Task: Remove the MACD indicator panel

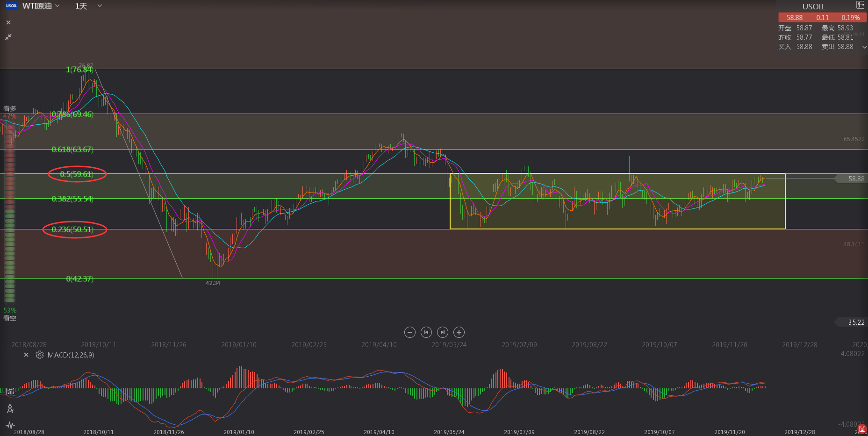Action: click(x=26, y=355)
